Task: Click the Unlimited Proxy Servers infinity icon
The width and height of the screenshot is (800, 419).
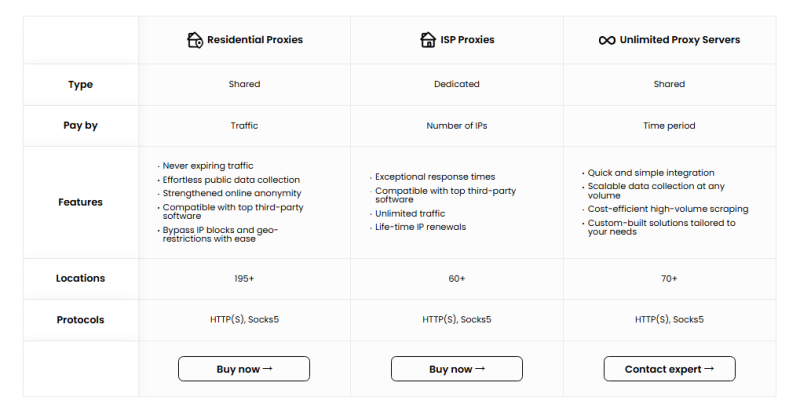Action: point(606,40)
